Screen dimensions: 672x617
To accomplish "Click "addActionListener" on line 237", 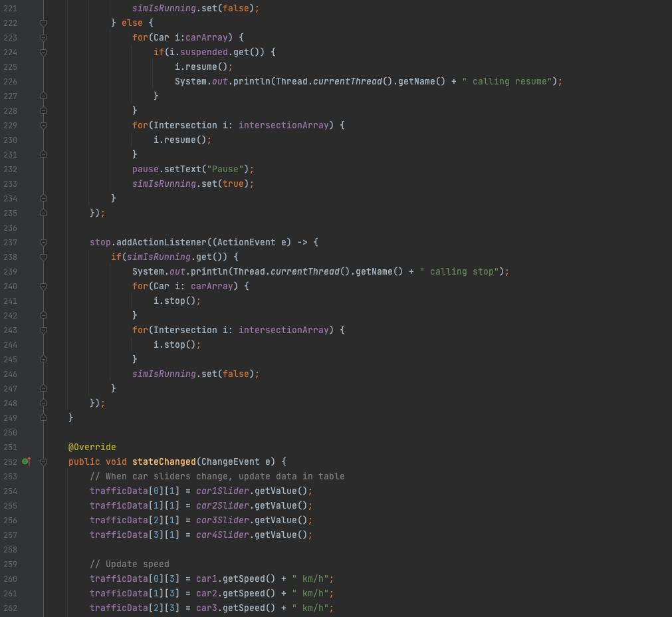I will point(162,243).
